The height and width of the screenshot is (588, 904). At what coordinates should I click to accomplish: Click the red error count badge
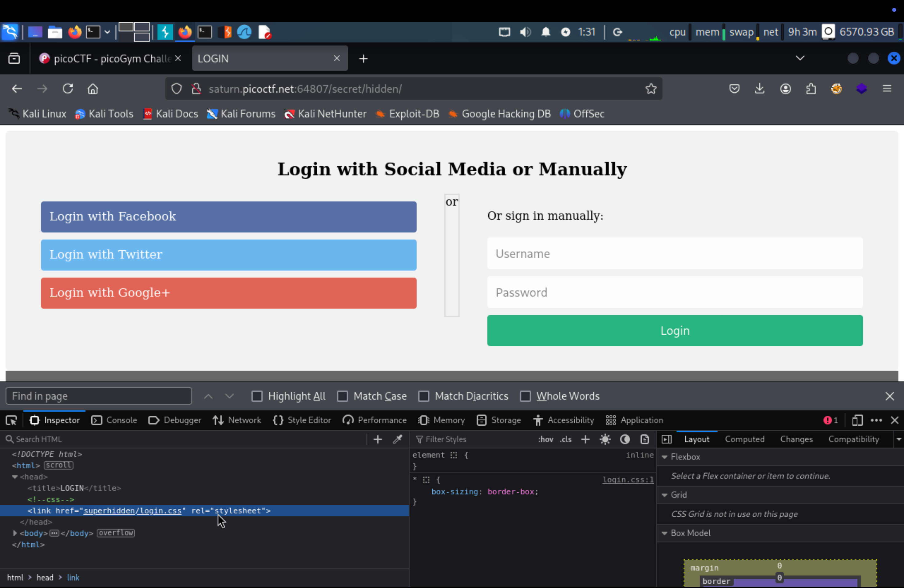tap(830, 420)
